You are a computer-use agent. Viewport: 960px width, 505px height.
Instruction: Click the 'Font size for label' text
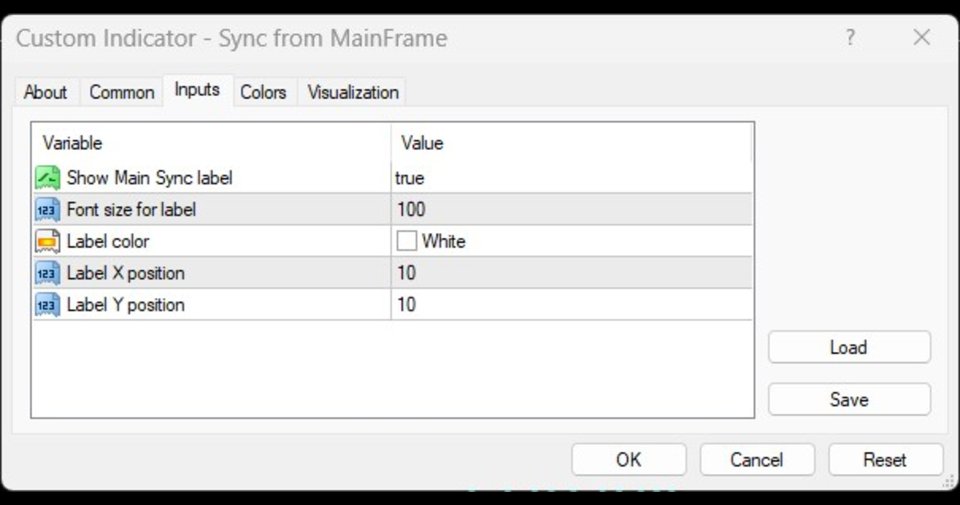[x=131, y=210]
